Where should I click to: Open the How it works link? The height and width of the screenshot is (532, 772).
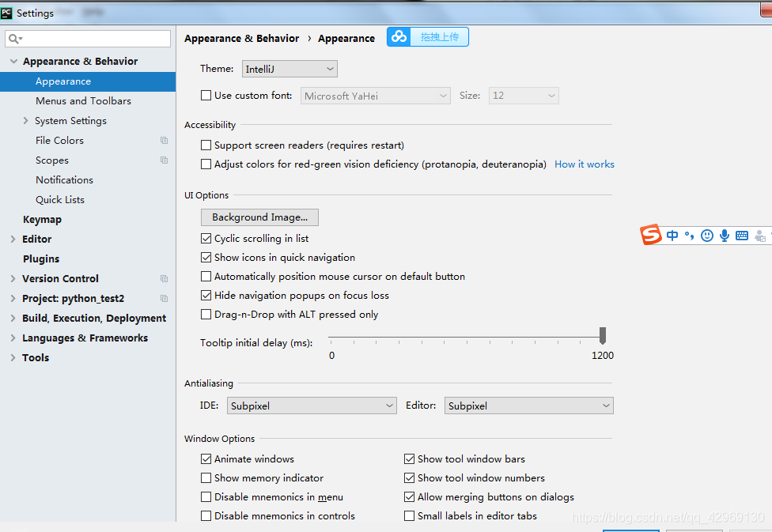[x=585, y=164]
